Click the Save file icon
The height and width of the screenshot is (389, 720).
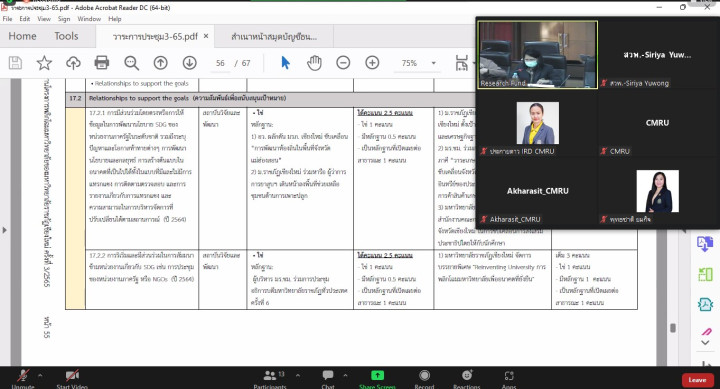pyautogui.click(x=15, y=62)
